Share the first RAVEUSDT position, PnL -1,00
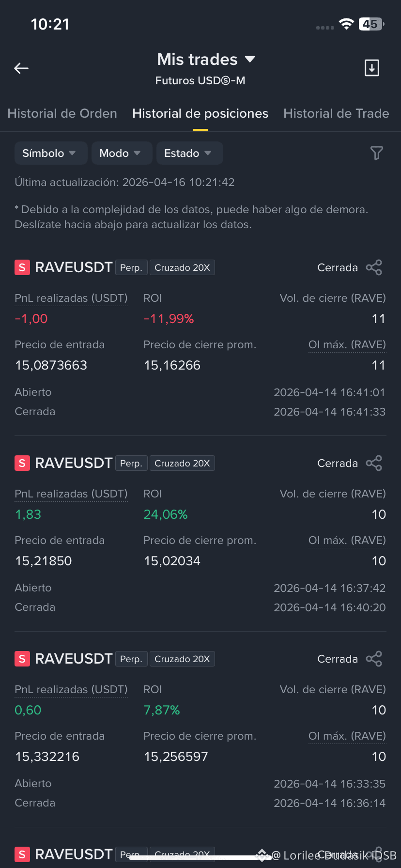 [x=374, y=267]
